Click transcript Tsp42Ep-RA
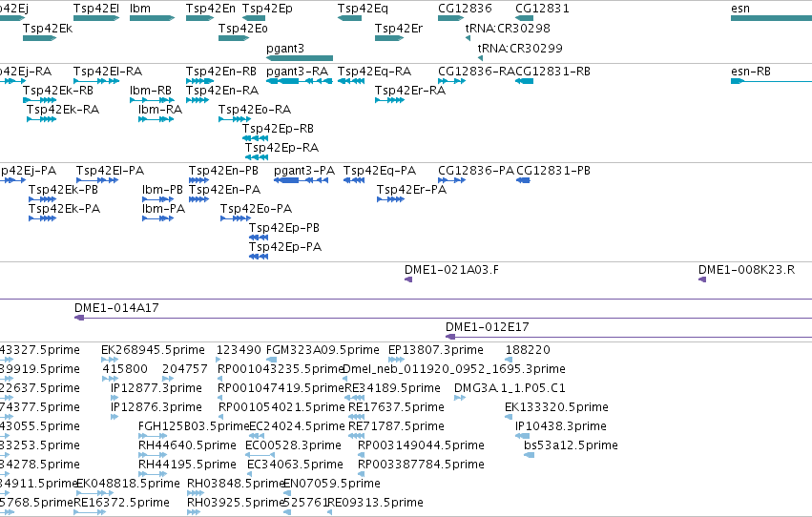The width and height of the screenshot is (812, 517). point(257,157)
